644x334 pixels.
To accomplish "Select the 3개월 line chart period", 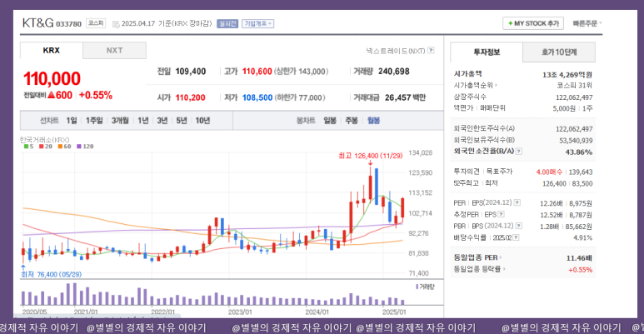I will [x=120, y=121].
